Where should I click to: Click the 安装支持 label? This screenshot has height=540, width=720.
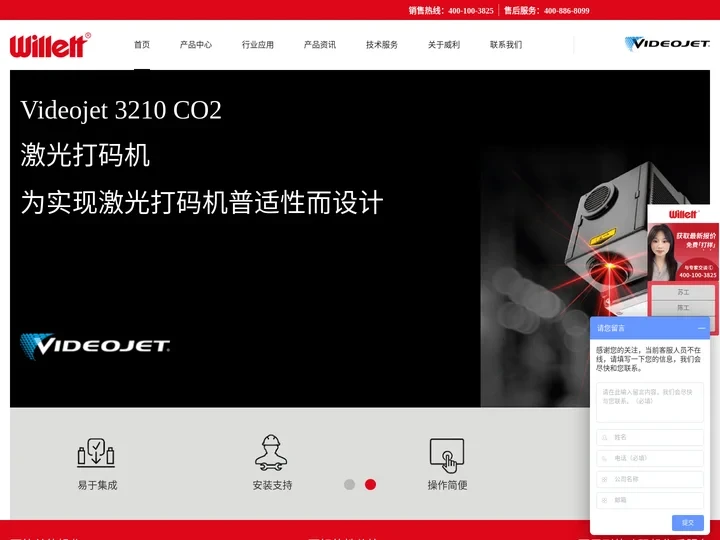(272, 485)
